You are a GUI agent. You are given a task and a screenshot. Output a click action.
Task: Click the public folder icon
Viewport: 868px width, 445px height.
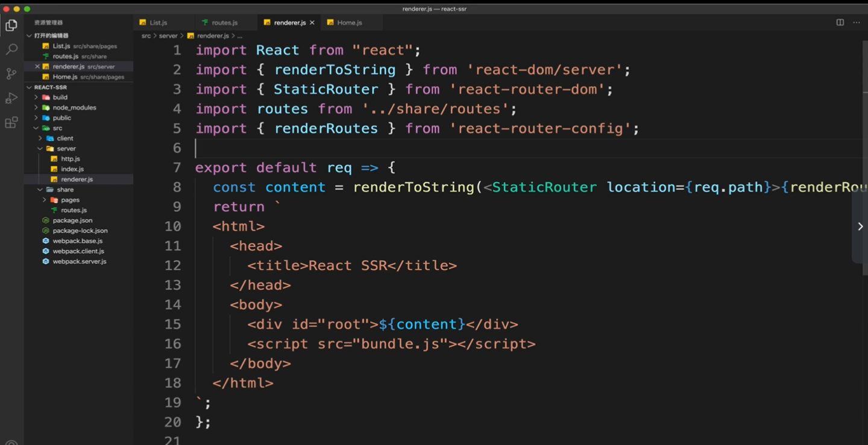click(x=46, y=117)
